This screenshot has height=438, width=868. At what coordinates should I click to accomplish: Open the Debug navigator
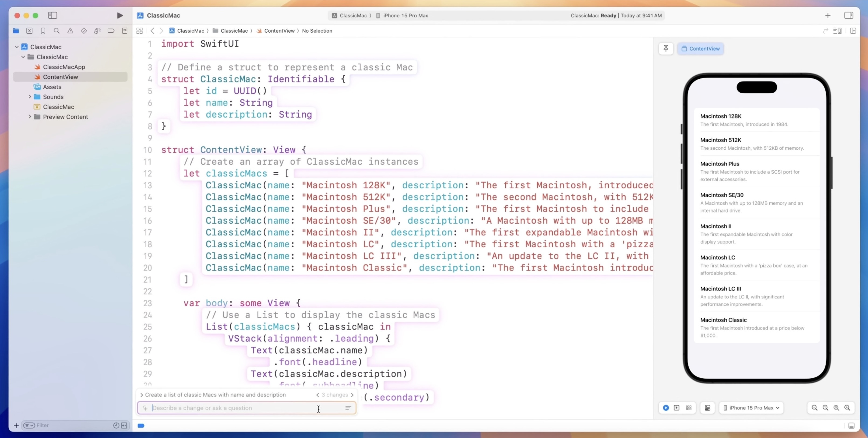(x=97, y=31)
